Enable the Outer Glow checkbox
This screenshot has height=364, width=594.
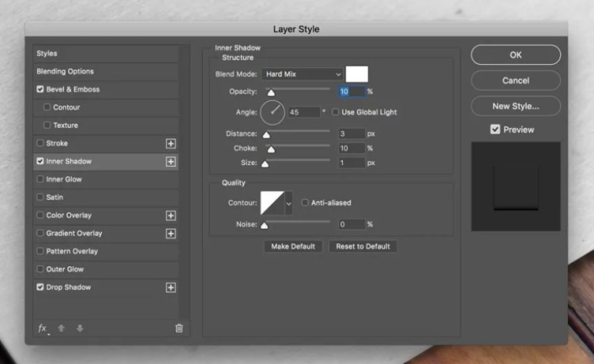[40, 269]
